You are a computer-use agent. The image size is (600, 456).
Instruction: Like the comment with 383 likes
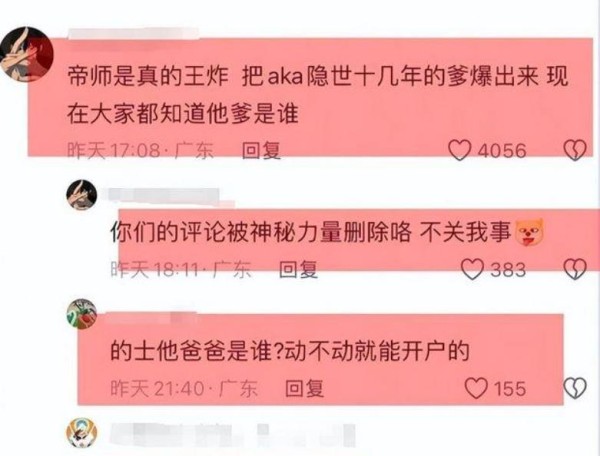[x=473, y=269]
